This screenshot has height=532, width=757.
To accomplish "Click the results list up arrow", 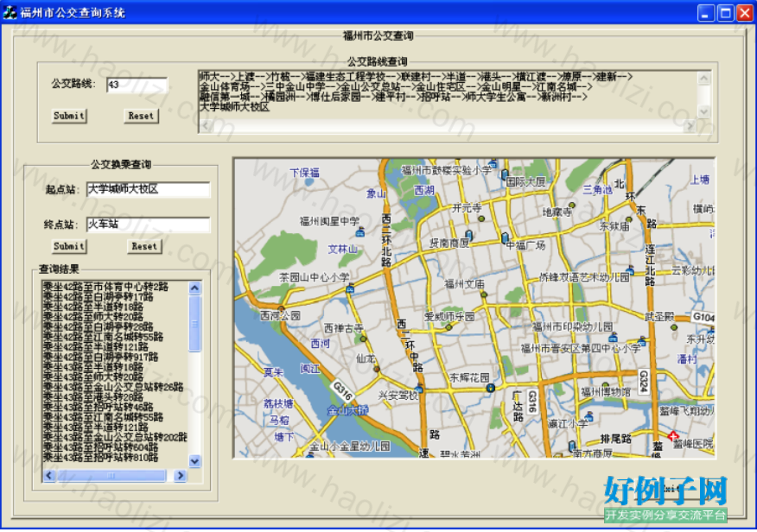I will 194,288.
